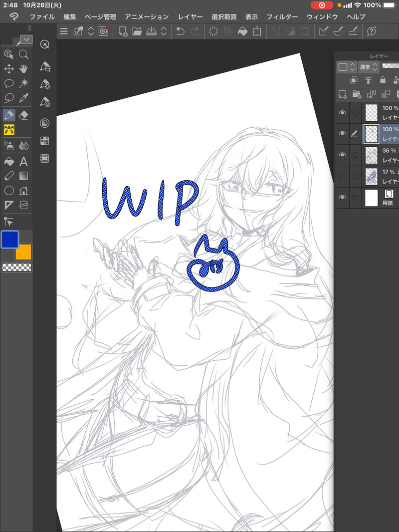
Task: Toggle the layer lock padlock icon
Action: (x=383, y=80)
